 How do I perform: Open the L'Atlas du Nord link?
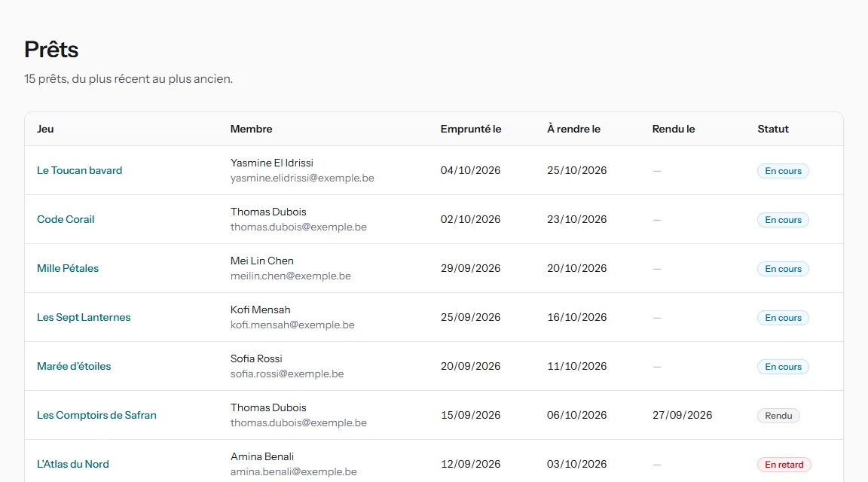(72, 464)
